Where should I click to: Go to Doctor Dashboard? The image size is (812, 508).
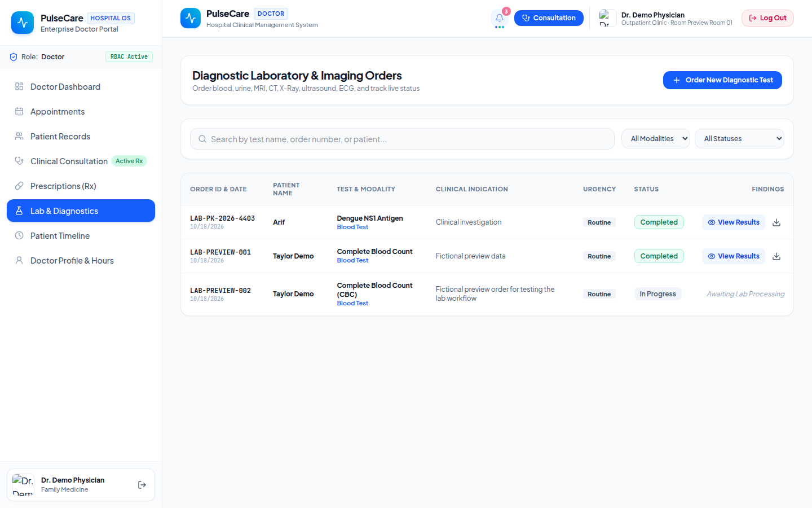(x=81, y=87)
